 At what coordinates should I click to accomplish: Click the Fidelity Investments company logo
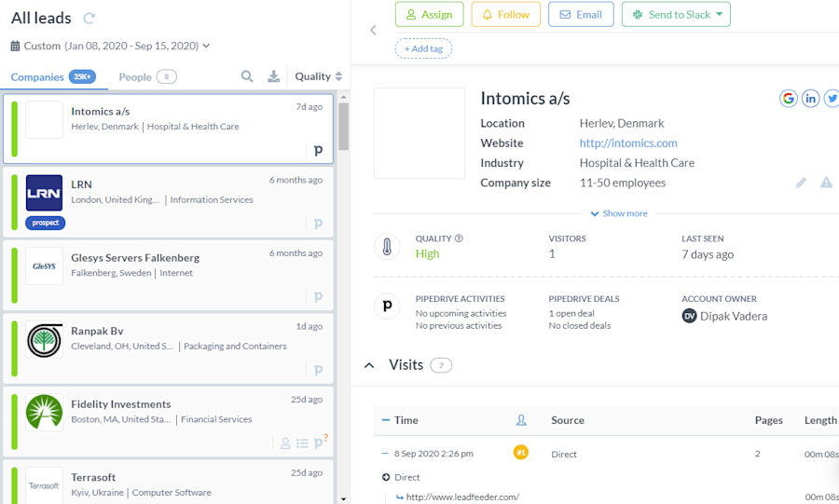(44, 413)
